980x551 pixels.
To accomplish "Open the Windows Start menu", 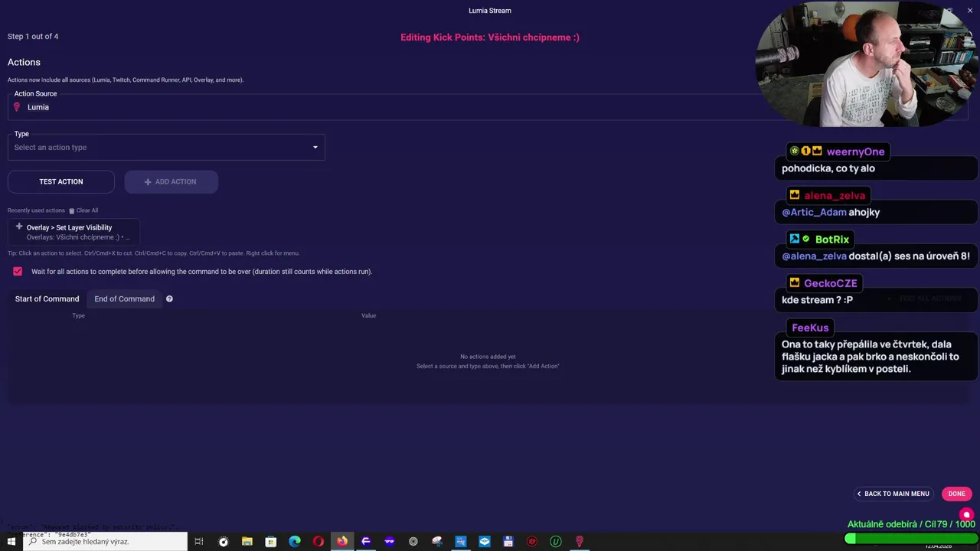I will coord(11,541).
